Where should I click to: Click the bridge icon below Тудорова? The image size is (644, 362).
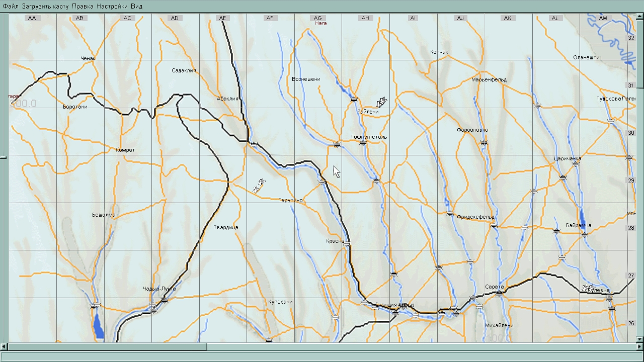click(611, 121)
